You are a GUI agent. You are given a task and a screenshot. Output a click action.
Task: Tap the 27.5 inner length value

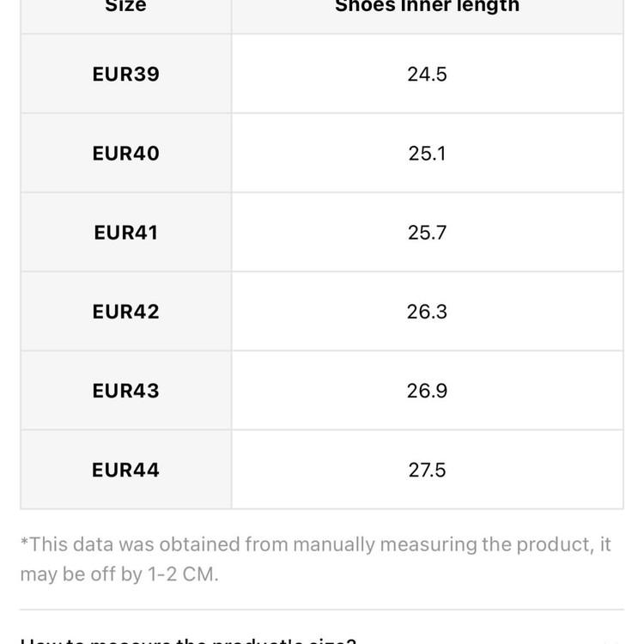[x=427, y=470]
